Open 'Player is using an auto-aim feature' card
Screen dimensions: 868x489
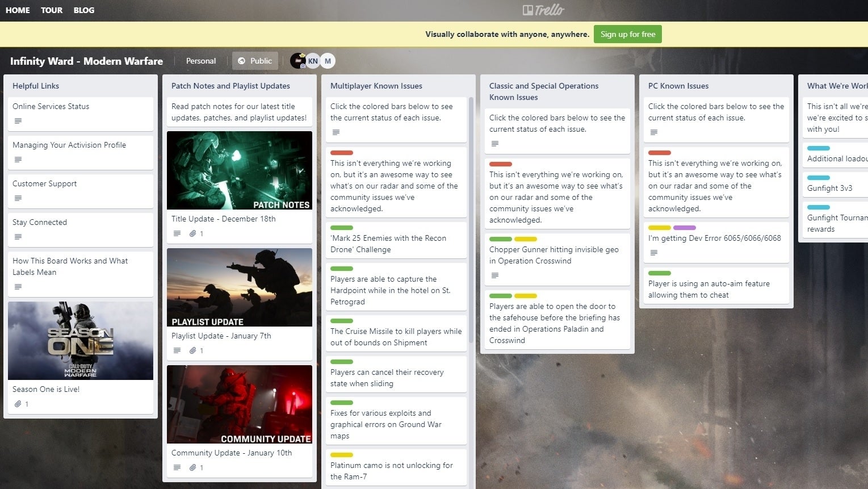coord(716,286)
